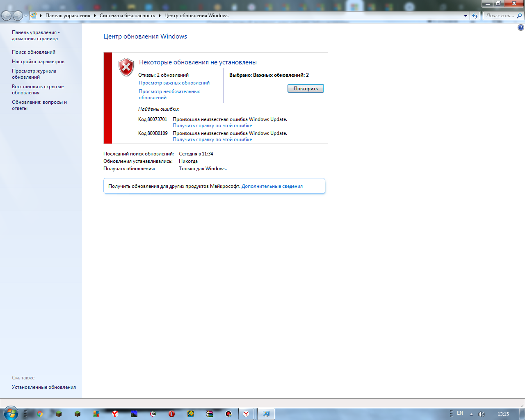Click the Control Panel icon in address bar

[34, 16]
